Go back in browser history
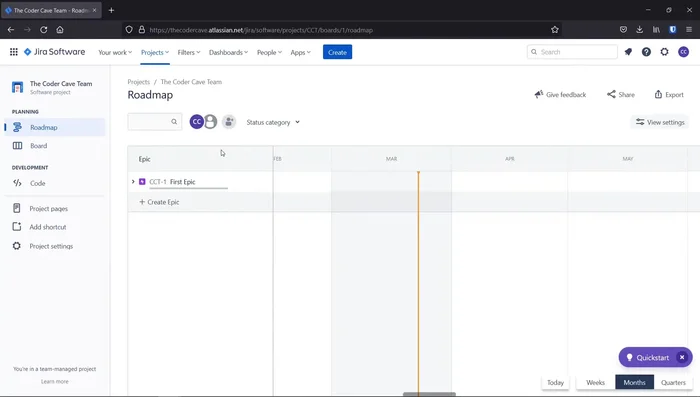The image size is (700, 397). 11,30
